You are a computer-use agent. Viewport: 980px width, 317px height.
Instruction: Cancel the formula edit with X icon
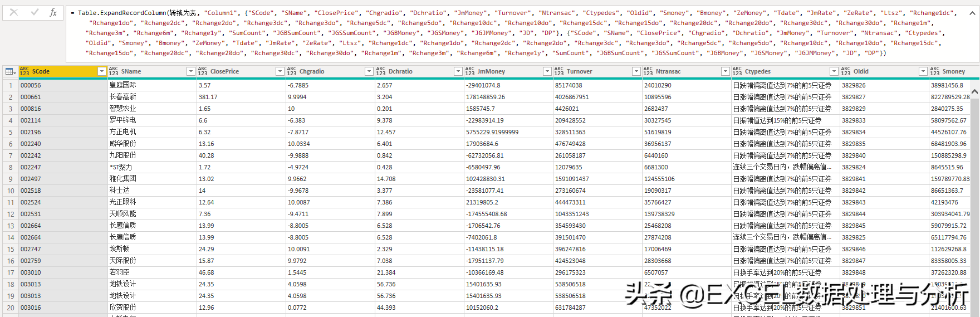click(x=14, y=12)
